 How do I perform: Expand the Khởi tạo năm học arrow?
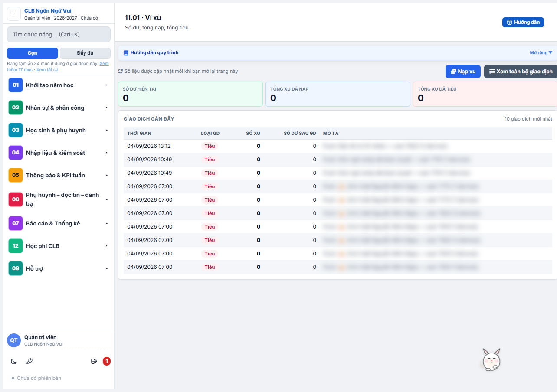click(x=107, y=85)
